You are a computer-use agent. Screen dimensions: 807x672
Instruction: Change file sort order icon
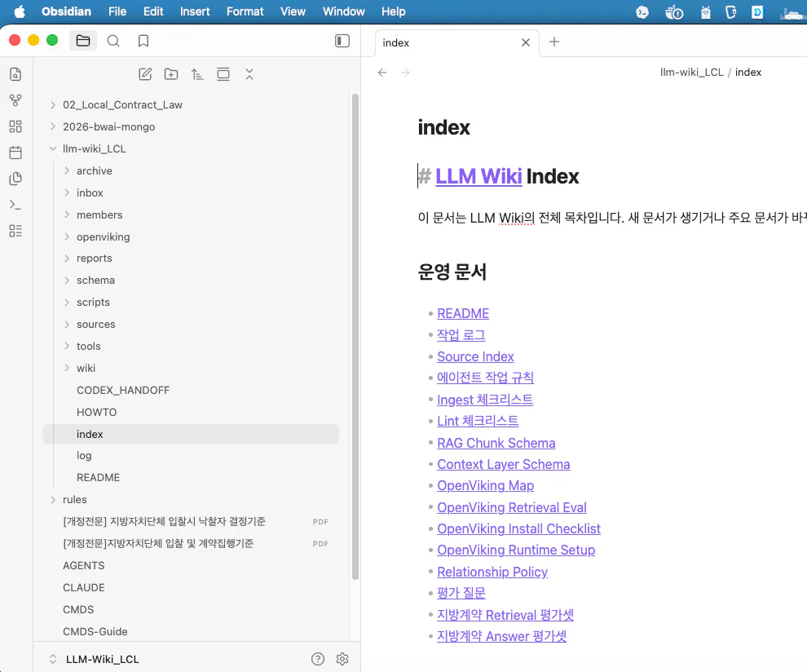pos(197,74)
